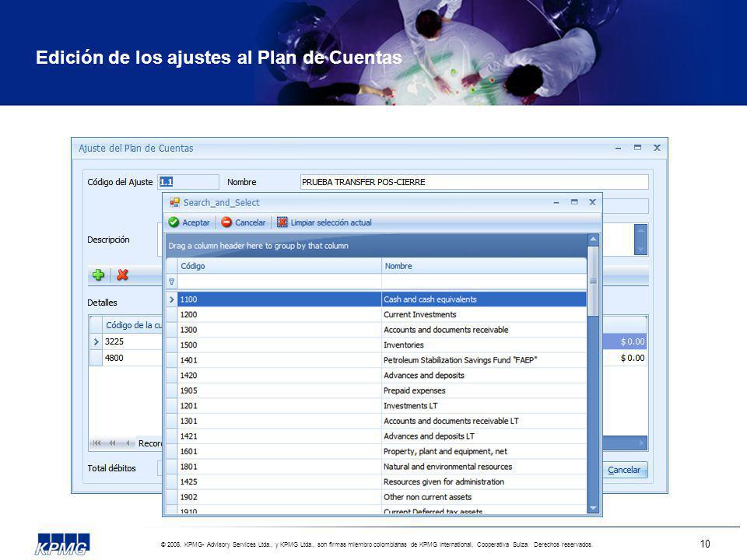747x560 pixels.
Task: Maximize the Ajuste del Plan de Cuentas window
Action: coord(637,148)
